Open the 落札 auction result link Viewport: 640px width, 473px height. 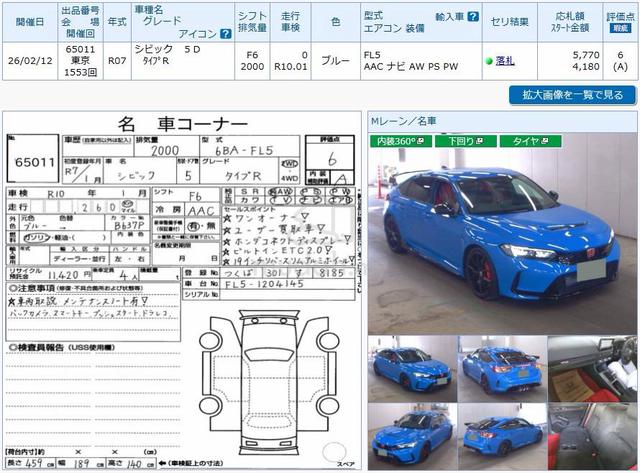coord(505,61)
